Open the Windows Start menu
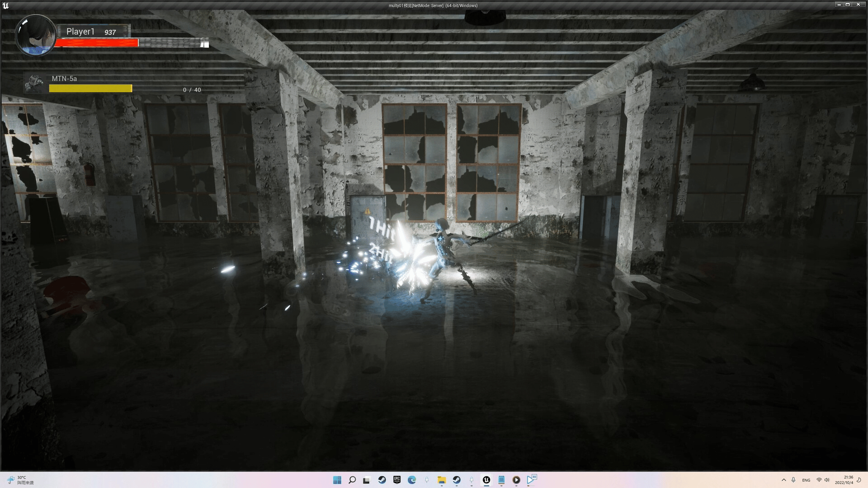 pos(337,480)
